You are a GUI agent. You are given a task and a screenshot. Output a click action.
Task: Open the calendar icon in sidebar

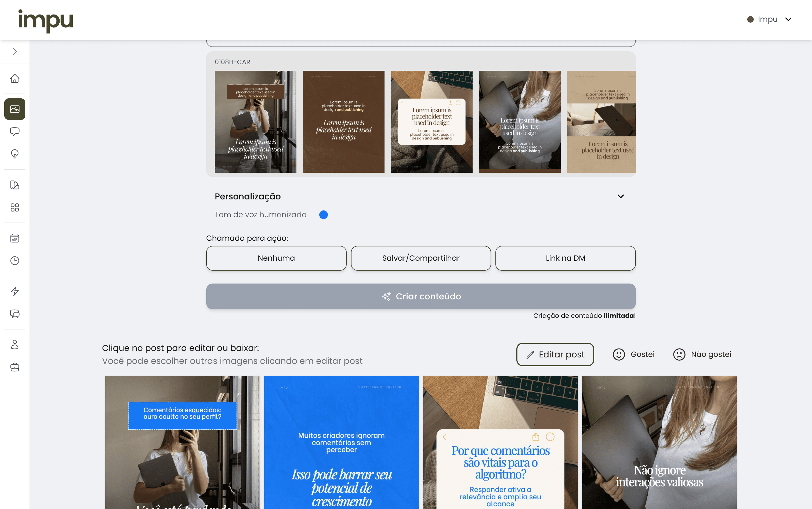pyautogui.click(x=15, y=238)
